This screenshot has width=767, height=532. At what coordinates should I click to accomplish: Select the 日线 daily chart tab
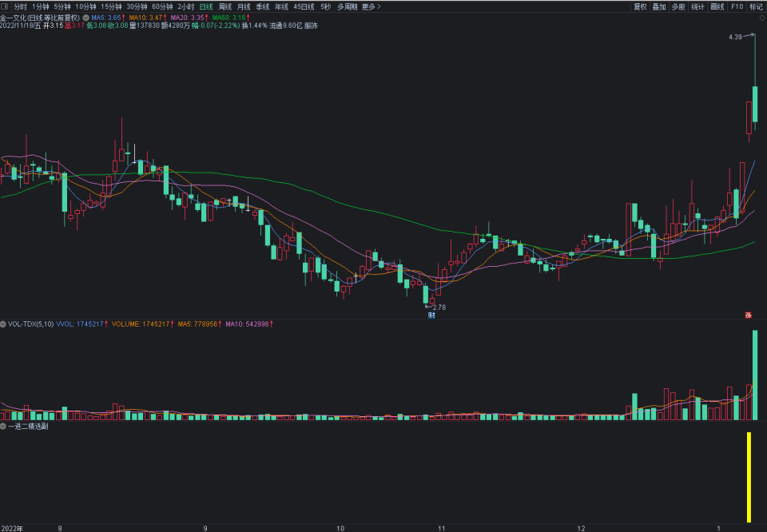point(206,7)
